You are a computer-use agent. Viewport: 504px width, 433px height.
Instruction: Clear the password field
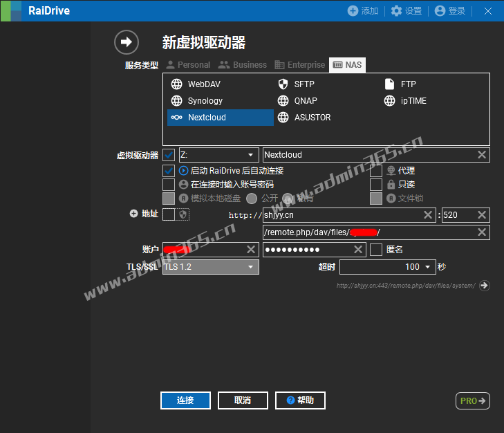[358, 250]
